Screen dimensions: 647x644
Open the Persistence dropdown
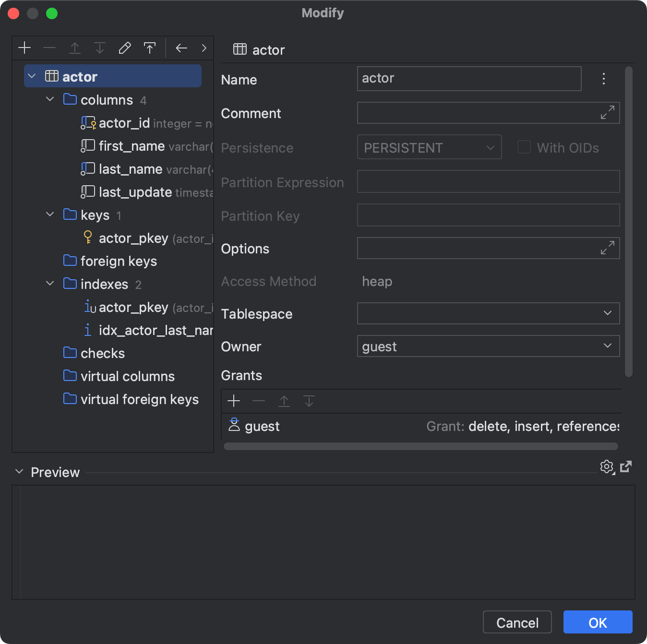coord(490,147)
